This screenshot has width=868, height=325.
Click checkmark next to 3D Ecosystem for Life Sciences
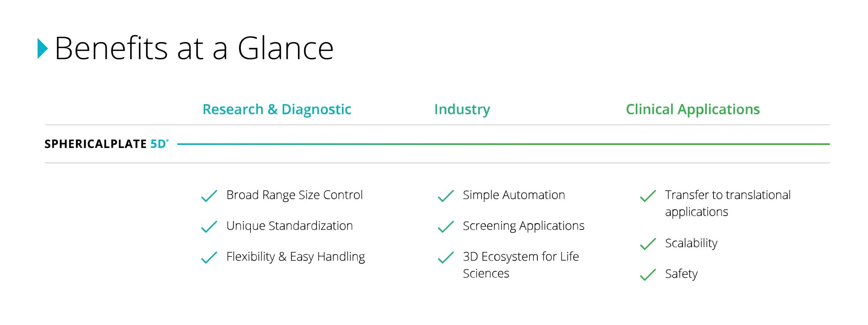tap(446, 257)
